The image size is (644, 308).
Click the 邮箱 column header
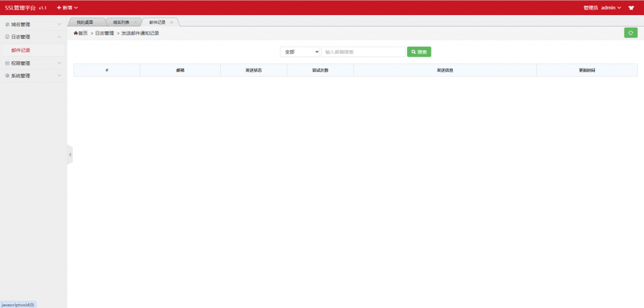pos(180,70)
